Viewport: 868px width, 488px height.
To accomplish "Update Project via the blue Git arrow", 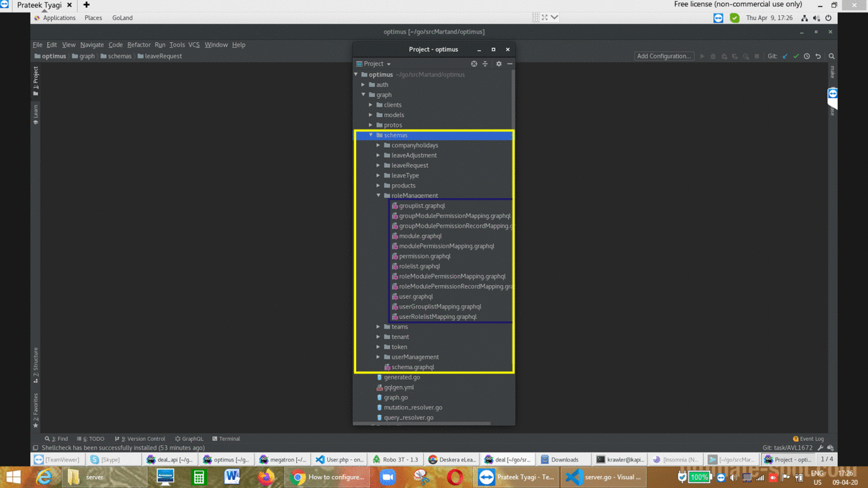I will coord(784,56).
